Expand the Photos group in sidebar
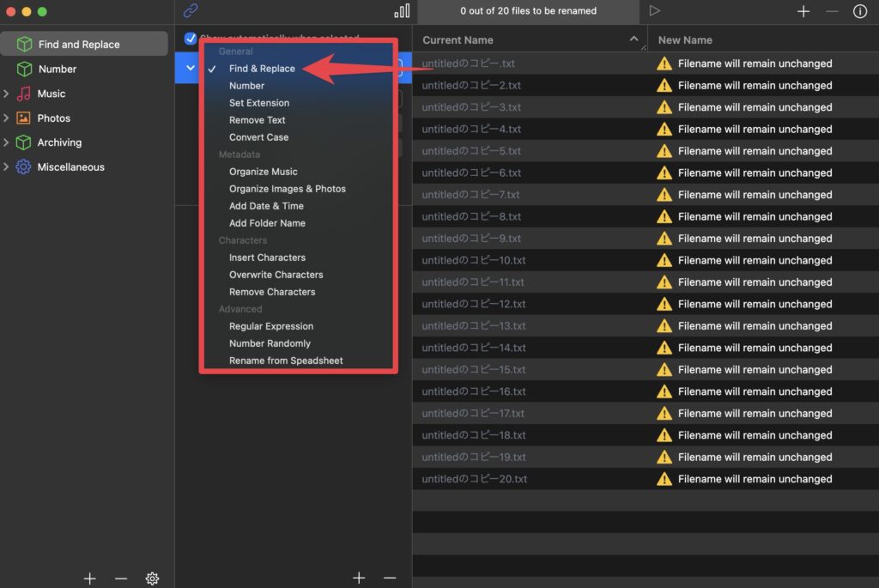879x588 pixels. [8, 118]
